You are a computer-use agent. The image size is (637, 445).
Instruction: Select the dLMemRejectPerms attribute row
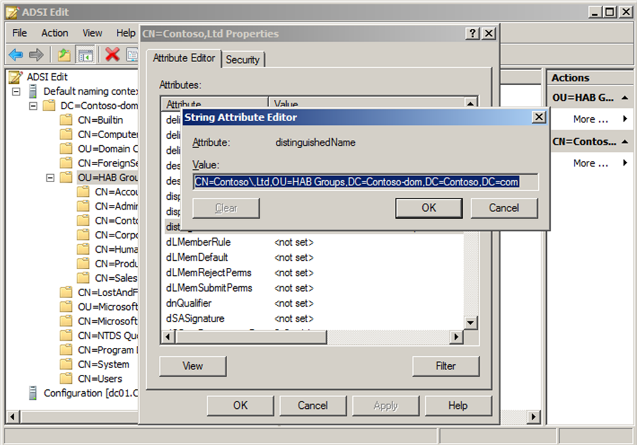point(313,273)
